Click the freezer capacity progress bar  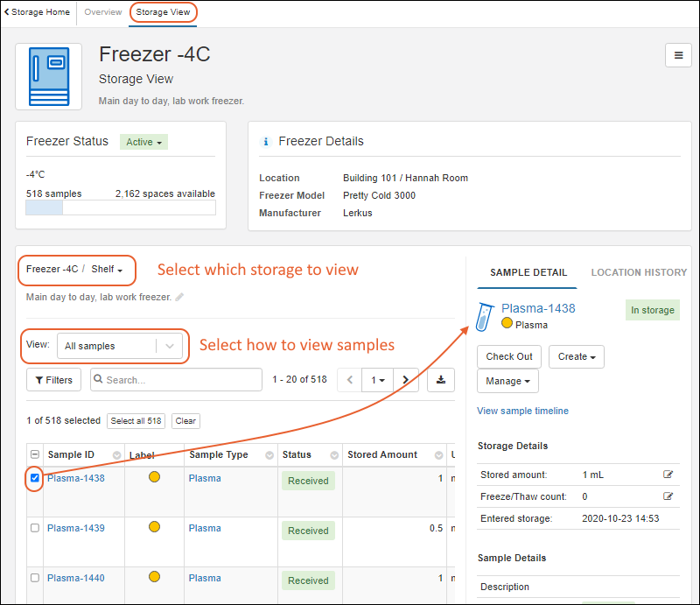[x=121, y=208]
